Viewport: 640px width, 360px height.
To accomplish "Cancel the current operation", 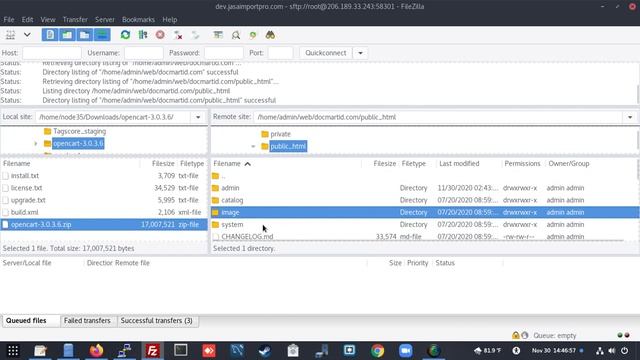I will [x=160, y=35].
